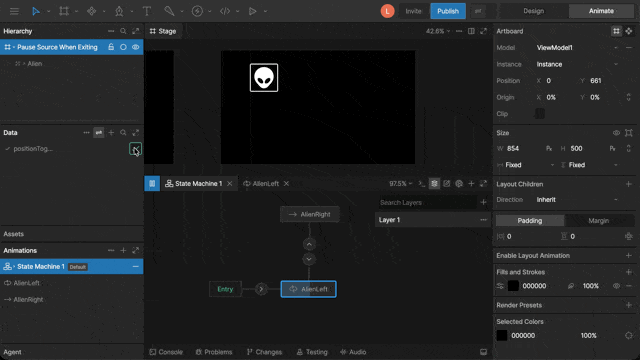Toggle the split stage view icon
The image size is (640, 360).
471,31
